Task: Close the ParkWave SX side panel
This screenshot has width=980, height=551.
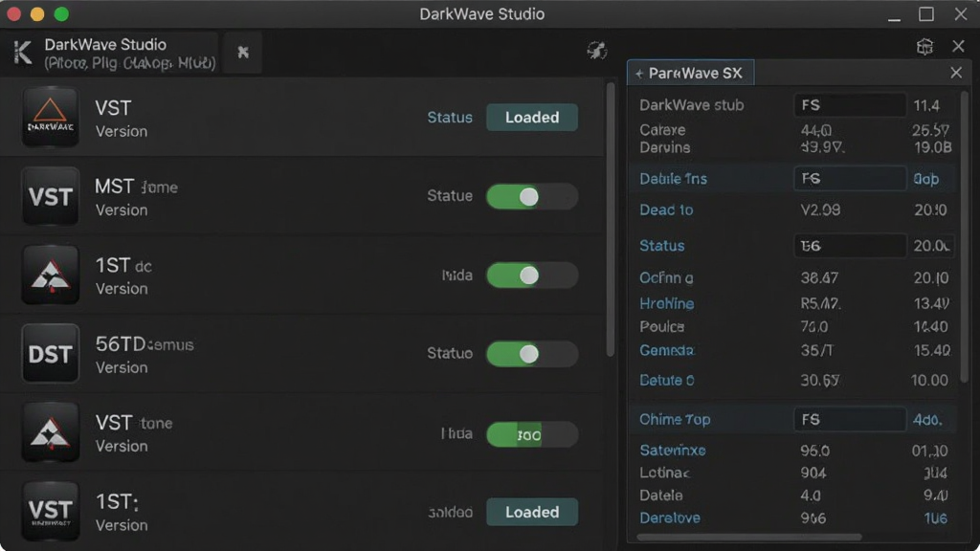Action: pyautogui.click(x=956, y=73)
